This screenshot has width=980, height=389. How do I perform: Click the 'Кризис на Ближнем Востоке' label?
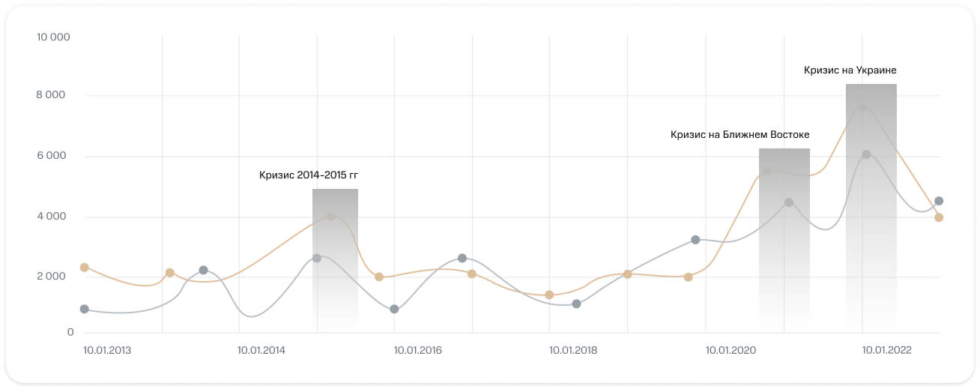(739, 135)
